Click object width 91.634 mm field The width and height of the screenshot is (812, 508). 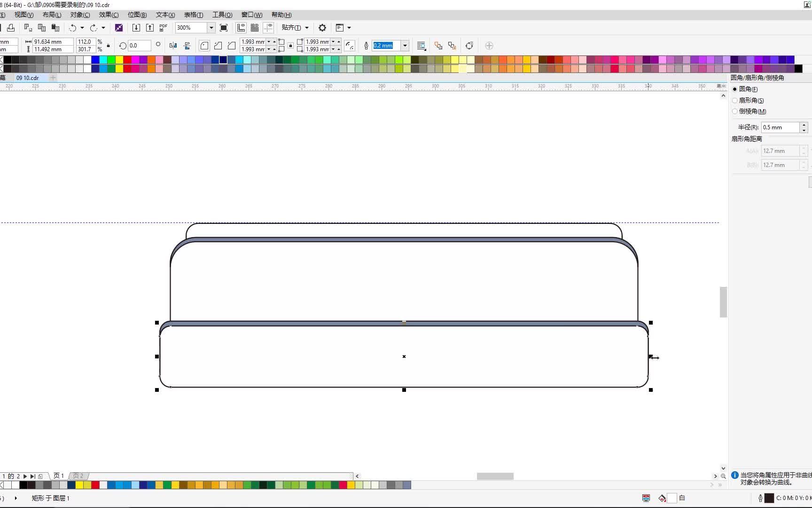click(x=53, y=42)
